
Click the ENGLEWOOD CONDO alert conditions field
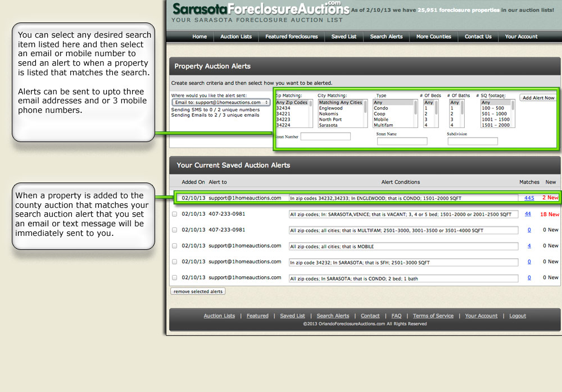[x=404, y=198]
